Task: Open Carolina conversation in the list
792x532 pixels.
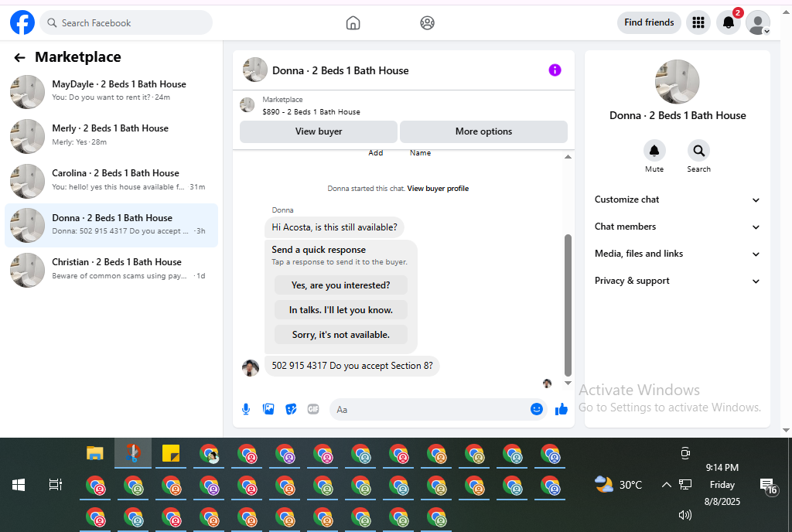Action: [111, 180]
